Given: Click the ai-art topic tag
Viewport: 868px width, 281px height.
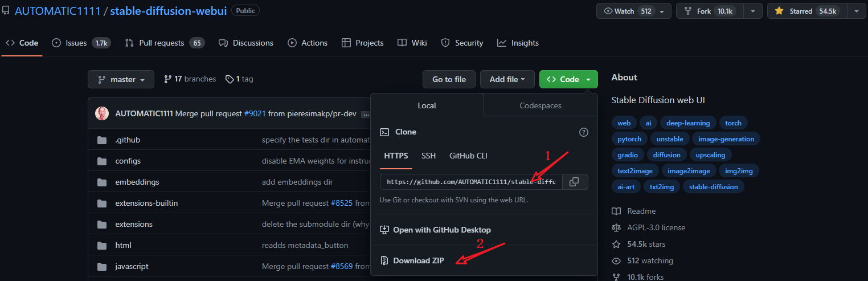Looking at the screenshot, I should (x=626, y=187).
